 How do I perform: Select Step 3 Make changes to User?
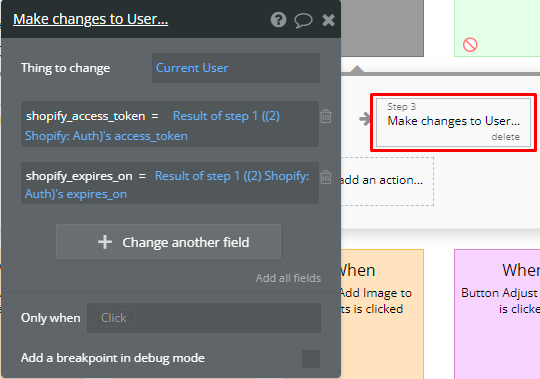pos(453,123)
